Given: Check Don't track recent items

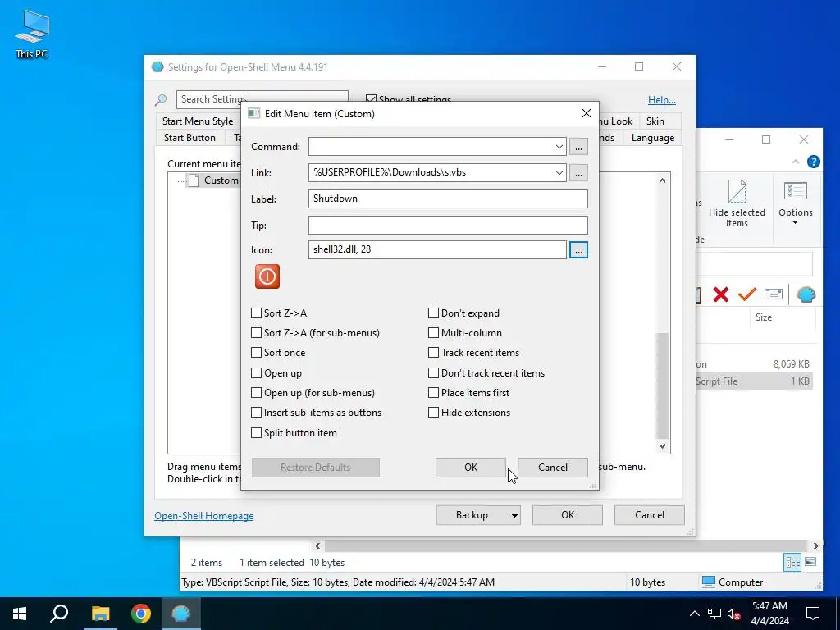Looking at the screenshot, I should coord(433,373).
